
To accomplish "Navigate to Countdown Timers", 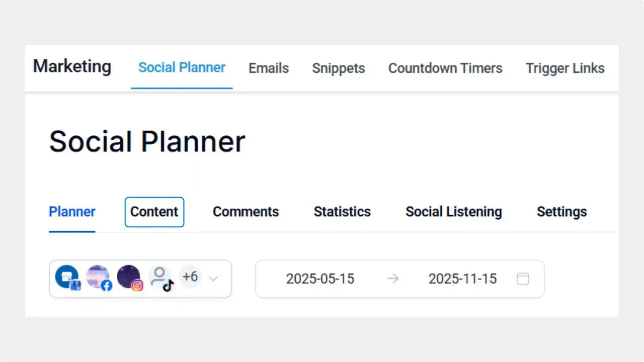I will pos(445,68).
